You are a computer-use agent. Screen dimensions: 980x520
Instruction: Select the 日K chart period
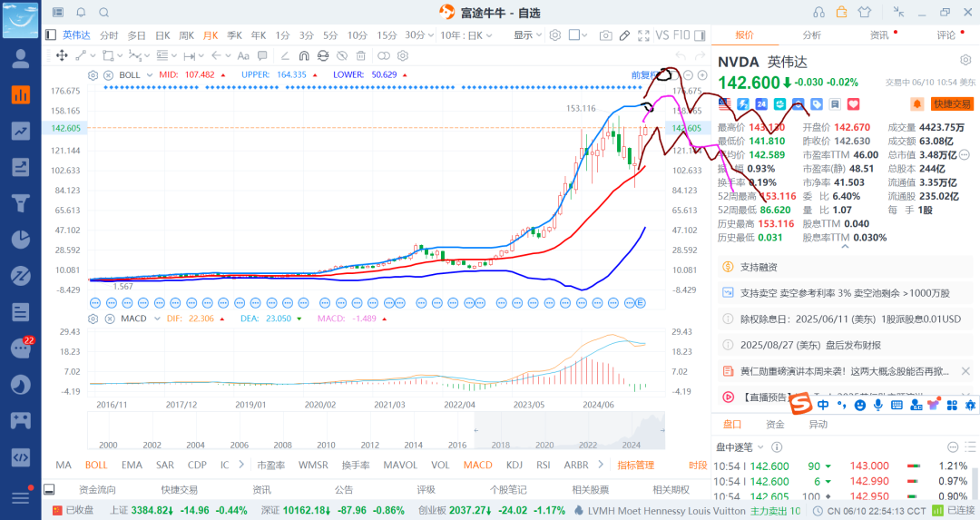tap(162, 35)
